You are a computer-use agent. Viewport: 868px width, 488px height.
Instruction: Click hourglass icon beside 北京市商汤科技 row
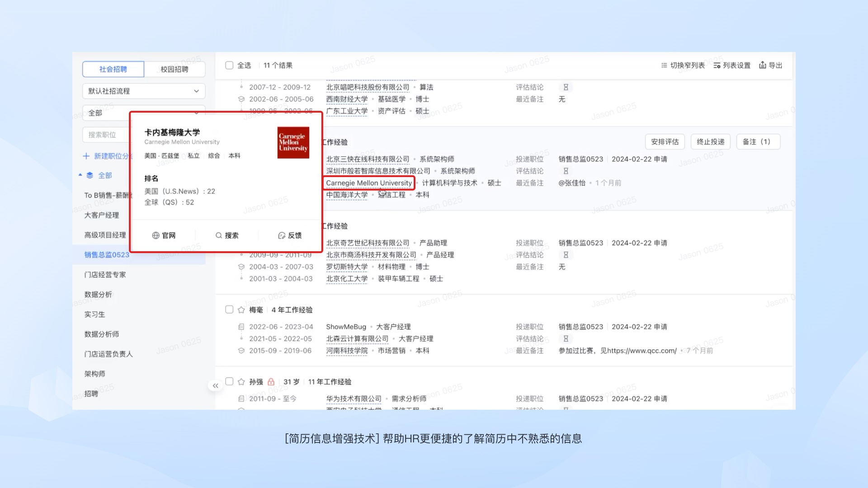[566, 255]
